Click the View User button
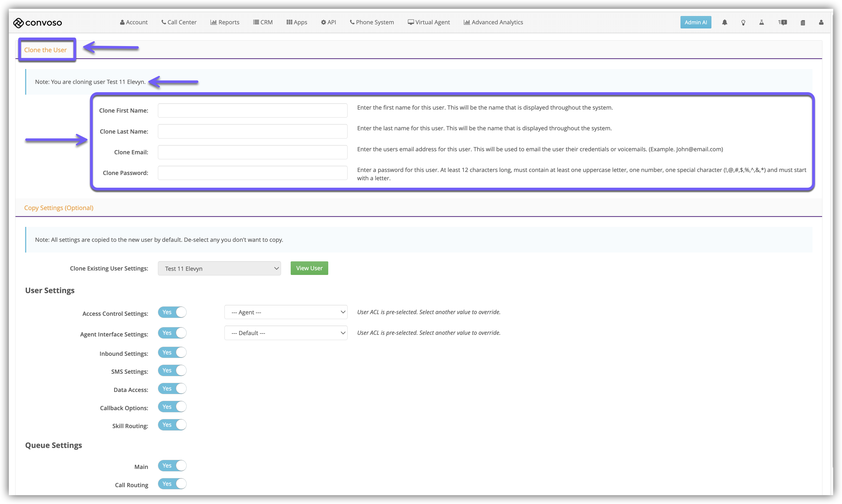This screenshot has width=842, height=504. [x=309, y=268]
